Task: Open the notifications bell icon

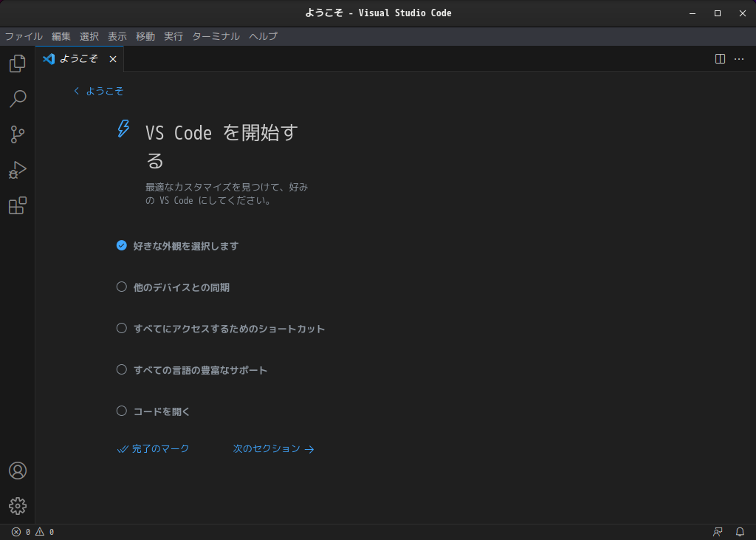Action: point(740,532)
